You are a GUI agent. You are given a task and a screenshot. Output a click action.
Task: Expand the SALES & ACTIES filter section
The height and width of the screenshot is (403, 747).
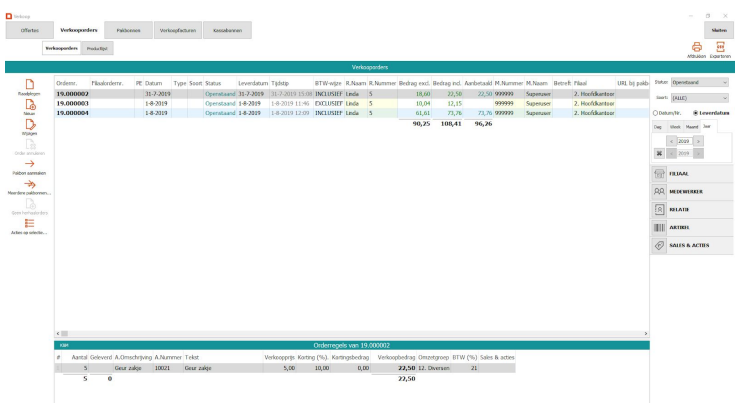696,245
